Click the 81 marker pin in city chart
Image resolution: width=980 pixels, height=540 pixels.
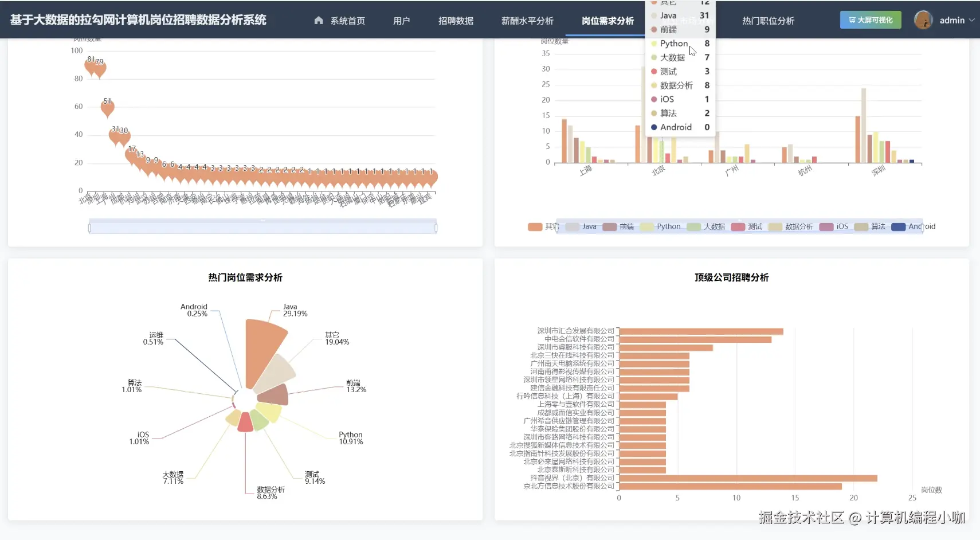coord(91,68)
